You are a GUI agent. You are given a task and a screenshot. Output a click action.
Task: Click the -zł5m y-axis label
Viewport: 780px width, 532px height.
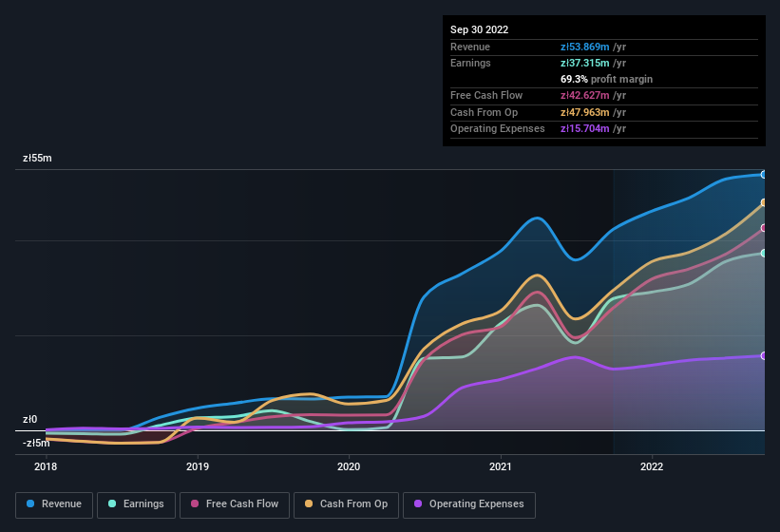point(36,443)
